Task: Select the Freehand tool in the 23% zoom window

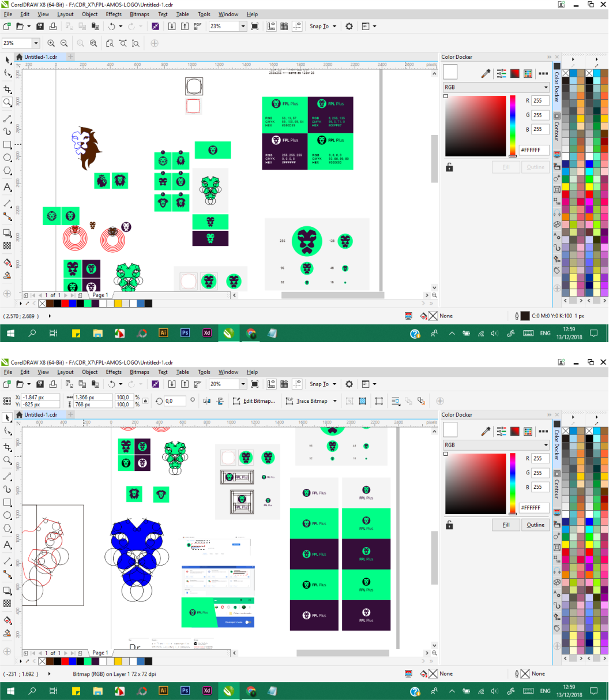Action: coord(7,118)
